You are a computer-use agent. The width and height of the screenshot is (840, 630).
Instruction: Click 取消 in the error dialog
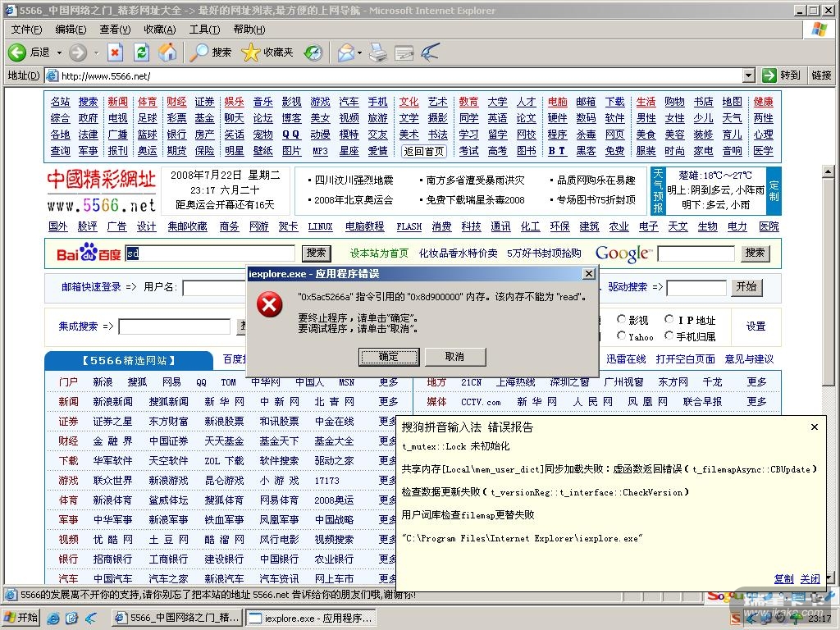coord(454,357)
